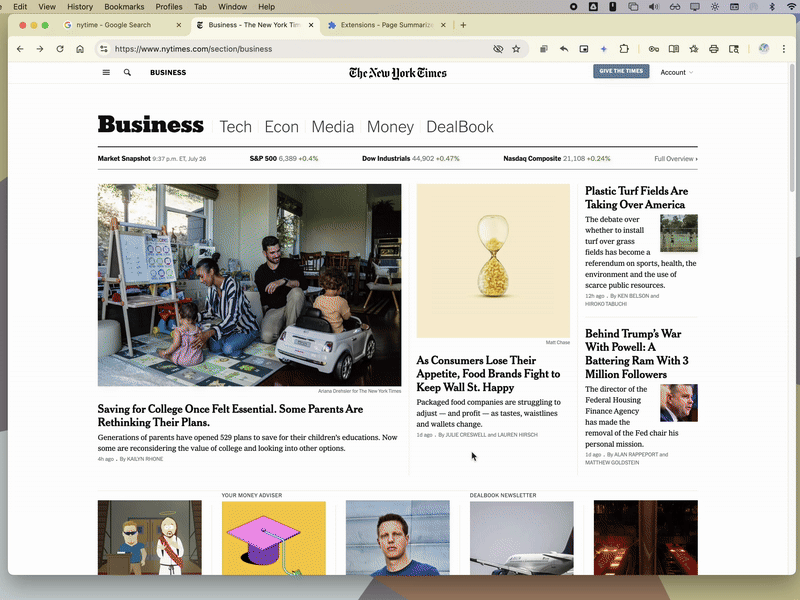Open the Bookmarks menu
Screen dimensions: 800x600
[x=124, y=7]
